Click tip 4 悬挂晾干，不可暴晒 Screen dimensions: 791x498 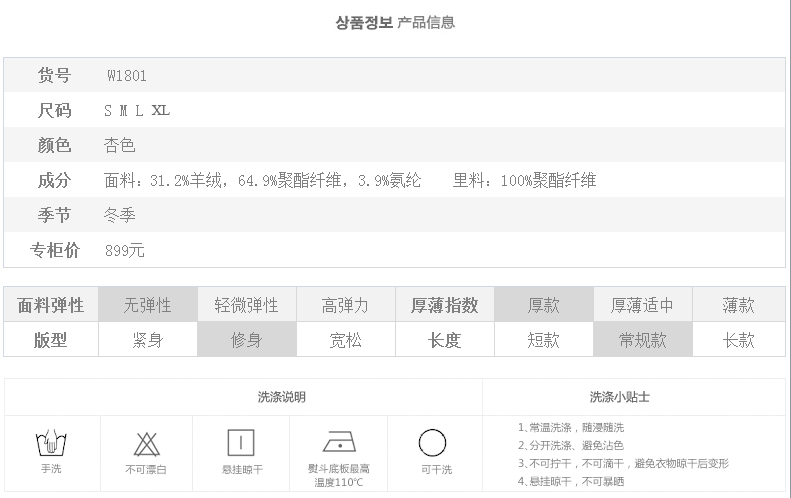[x=571, y=481]
